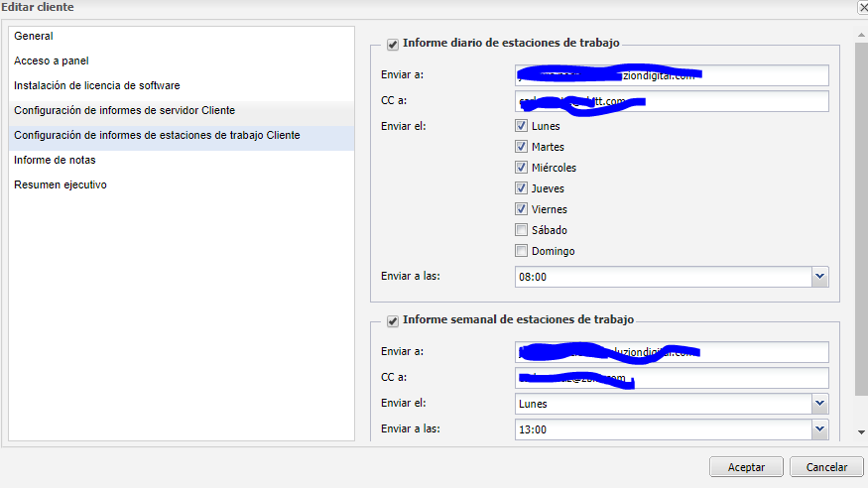This screenshot has height=488, width=868.
Task: Select General in the left menu
Action: coord(34,36)
